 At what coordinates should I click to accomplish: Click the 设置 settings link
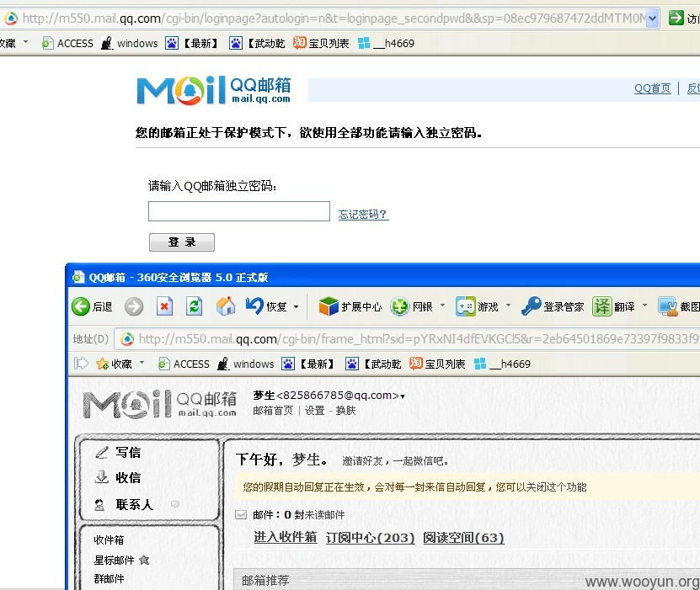314,410
